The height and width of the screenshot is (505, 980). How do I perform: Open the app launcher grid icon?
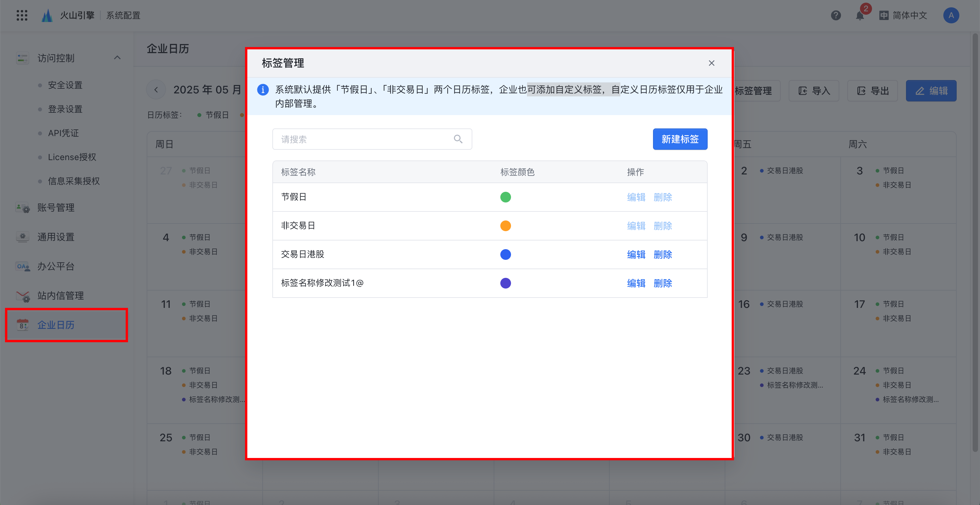tap(22, 15)
